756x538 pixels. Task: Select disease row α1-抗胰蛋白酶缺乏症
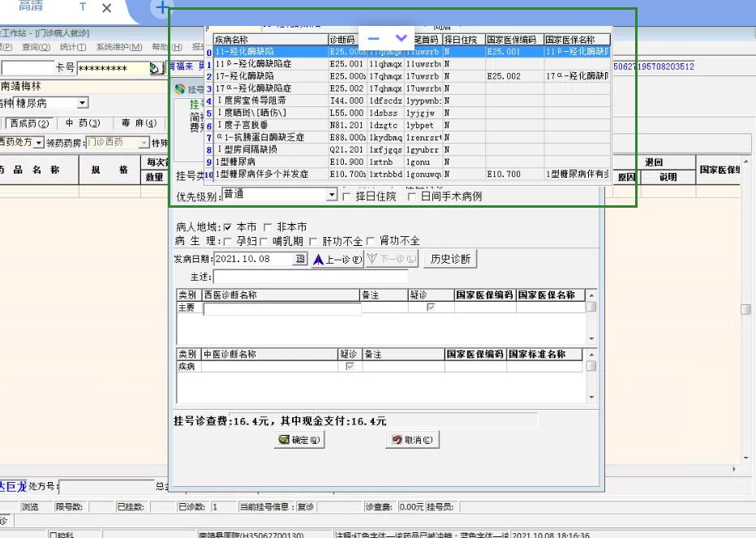(x=412, y=137)
